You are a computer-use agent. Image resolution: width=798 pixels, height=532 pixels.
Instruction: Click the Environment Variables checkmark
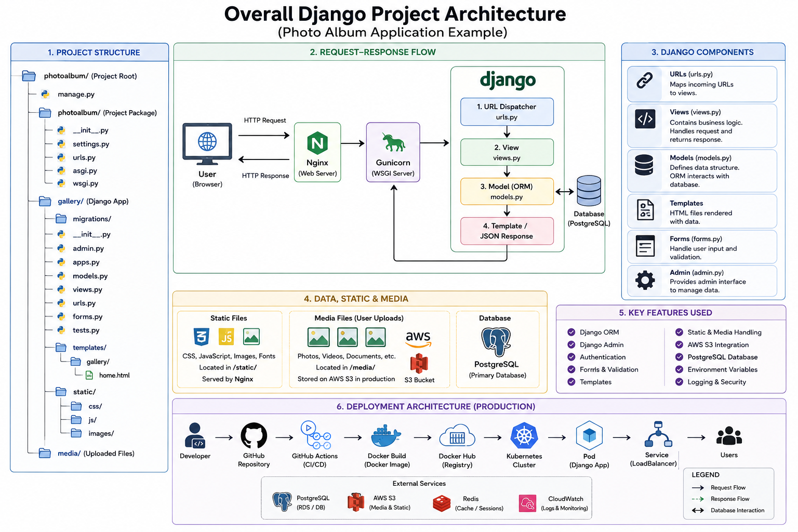[679, 369]
